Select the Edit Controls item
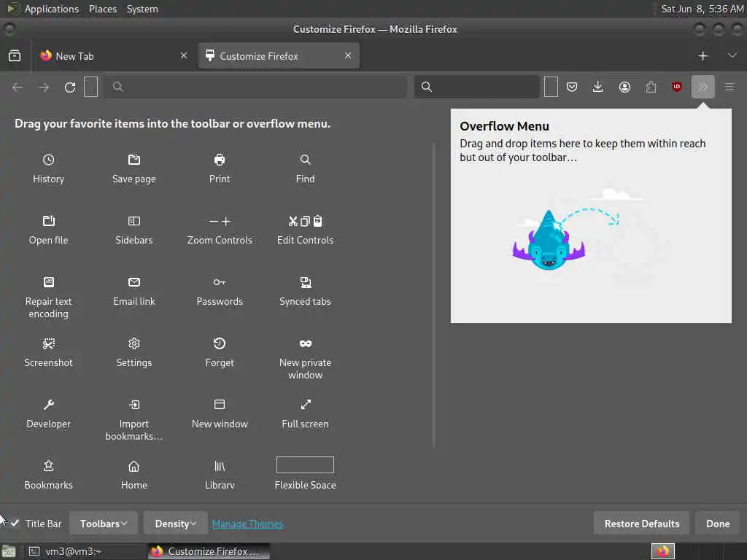This screenshot has height=560, width=747. (x=305, y=230)
